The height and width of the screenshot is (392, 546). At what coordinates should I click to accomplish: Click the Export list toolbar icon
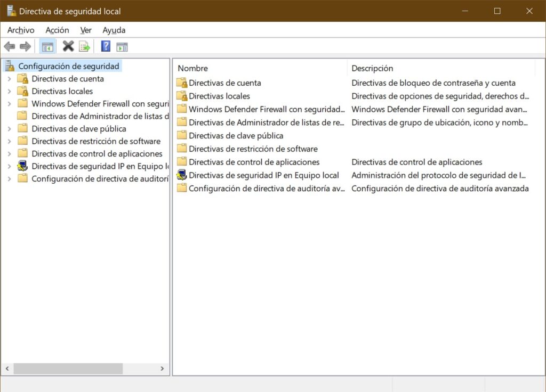(x=84, y=46)
